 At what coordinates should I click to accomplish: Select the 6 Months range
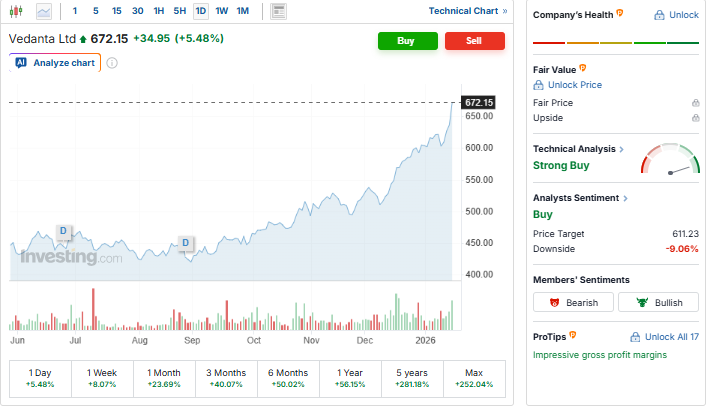288,379
